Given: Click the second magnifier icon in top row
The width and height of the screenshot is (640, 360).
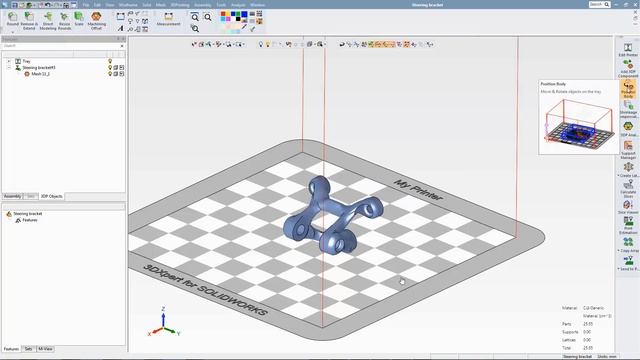Looking at the screenshot, I should point(208,18).
